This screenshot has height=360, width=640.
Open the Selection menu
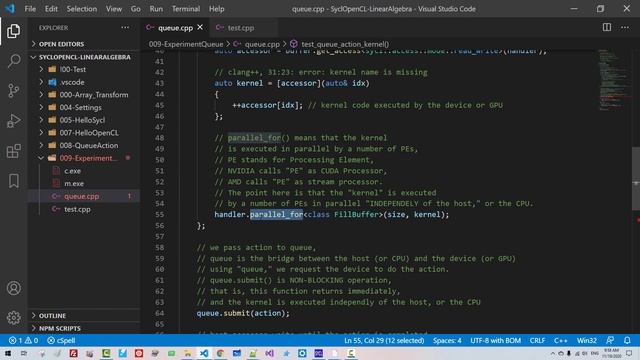[82, 9]
